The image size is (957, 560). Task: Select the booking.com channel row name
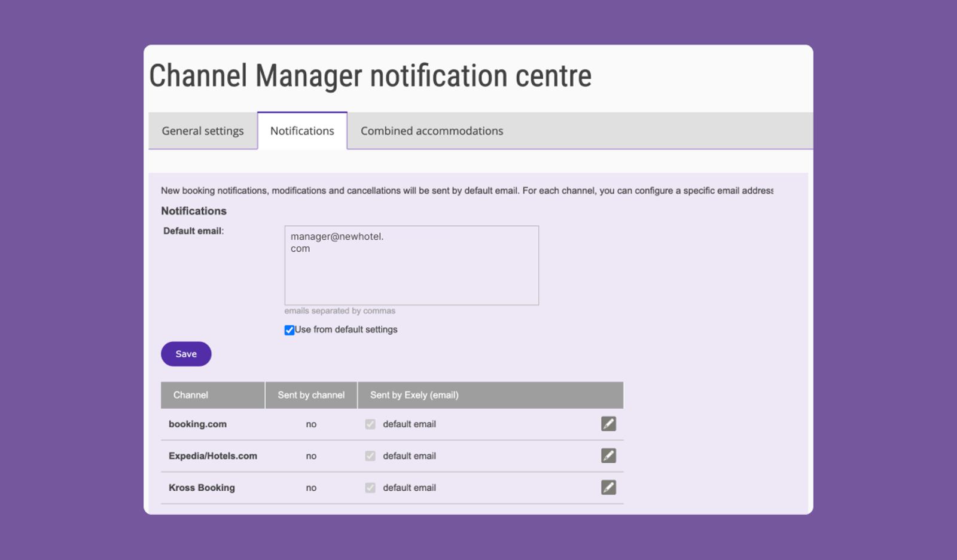[197, 424]
